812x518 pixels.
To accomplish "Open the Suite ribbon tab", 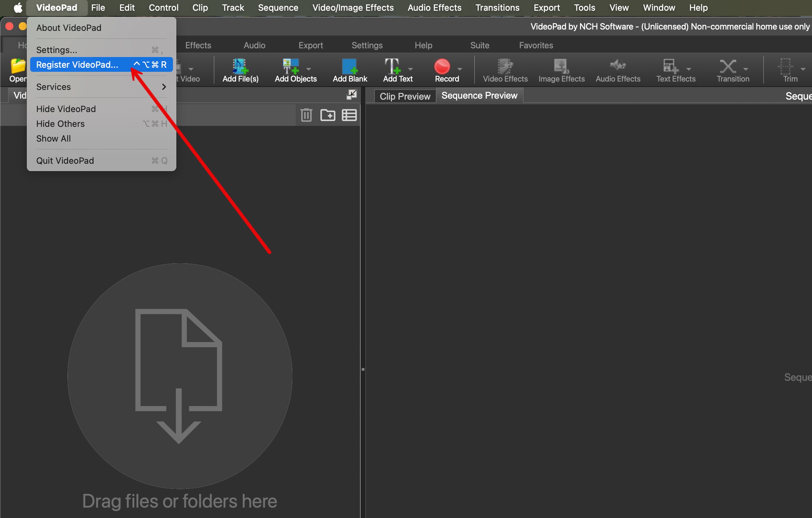I will click(x=479, y=45).
